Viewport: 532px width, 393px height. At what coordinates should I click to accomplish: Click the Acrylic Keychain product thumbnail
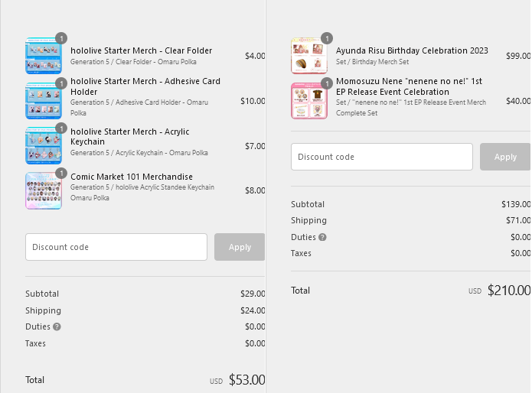pyautogui.click(x=43, y=145)
